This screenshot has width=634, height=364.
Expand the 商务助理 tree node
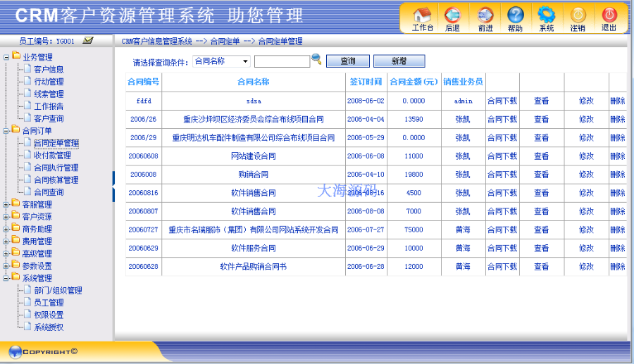point(6,230)
